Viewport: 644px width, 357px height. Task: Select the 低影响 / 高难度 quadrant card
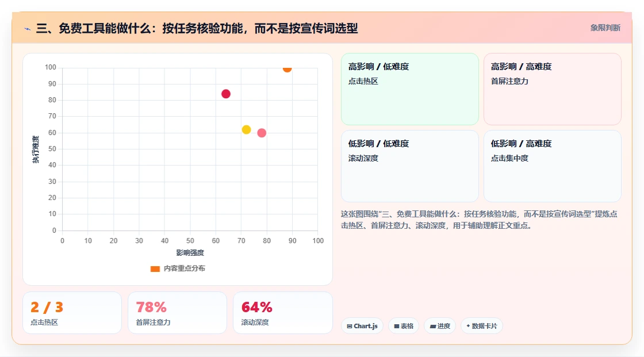click(553, 166)
